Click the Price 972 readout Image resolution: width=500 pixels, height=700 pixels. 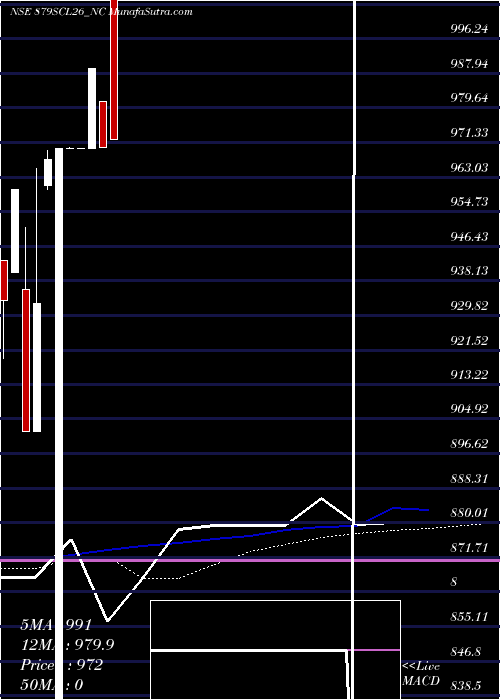pos(61,665)
